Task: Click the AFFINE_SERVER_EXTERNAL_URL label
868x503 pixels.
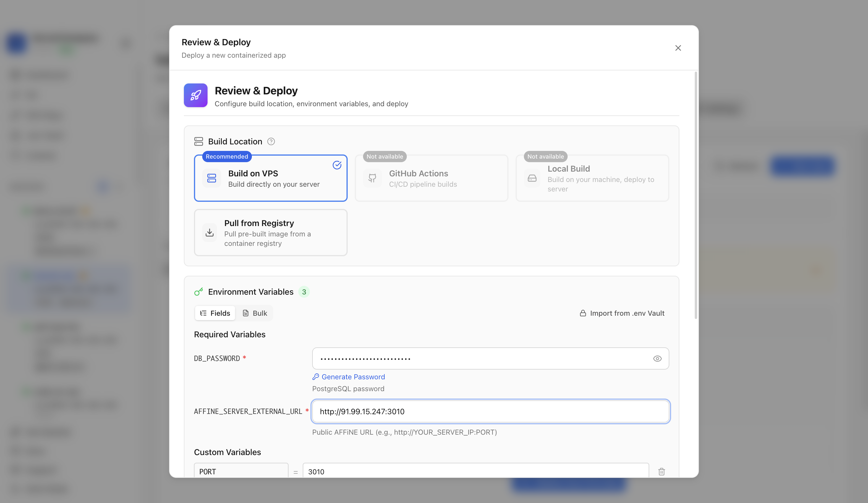Action: click(248, 411)
